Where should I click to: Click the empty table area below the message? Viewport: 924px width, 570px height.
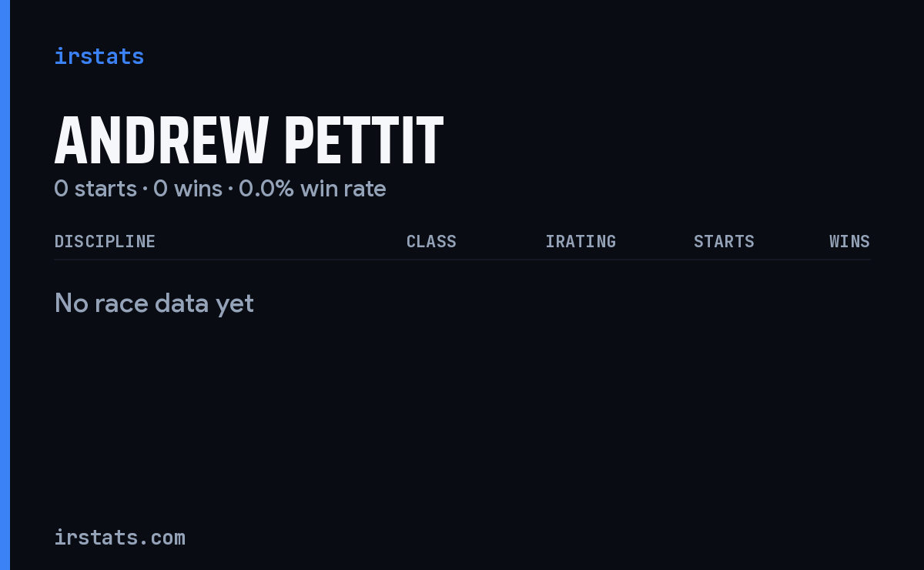462,416
